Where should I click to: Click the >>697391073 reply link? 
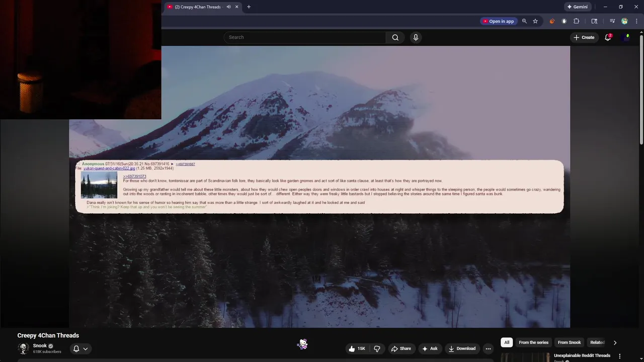point(134,176)
